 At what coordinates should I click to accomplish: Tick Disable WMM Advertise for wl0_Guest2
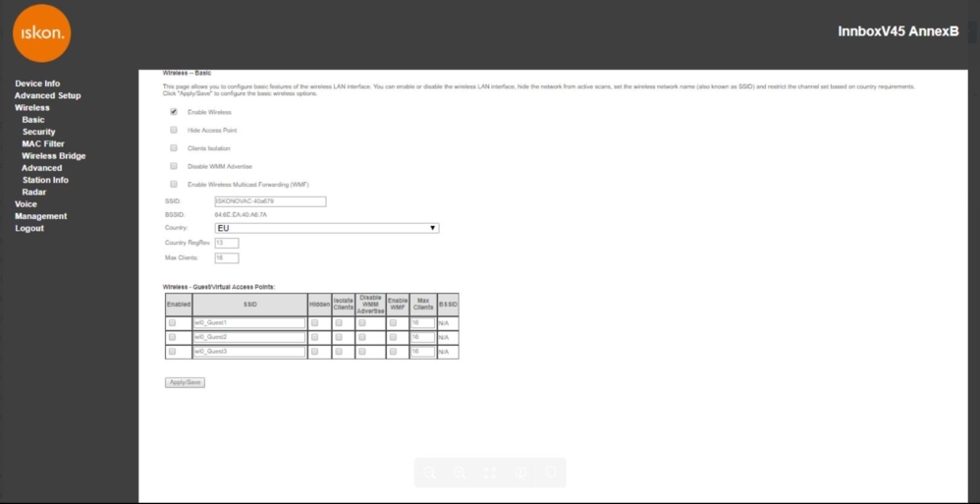[x=362, y=337]
